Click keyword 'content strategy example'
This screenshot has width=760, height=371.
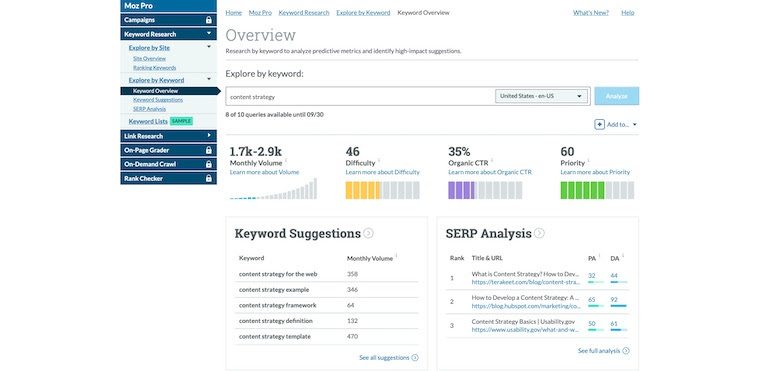274,290
